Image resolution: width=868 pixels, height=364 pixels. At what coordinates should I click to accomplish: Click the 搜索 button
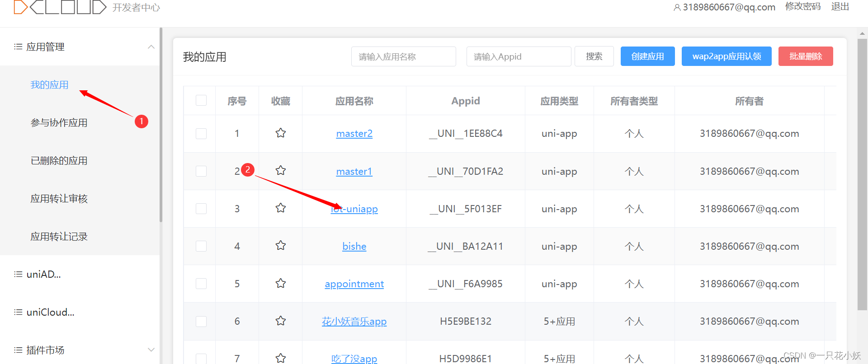pos(594,56)
